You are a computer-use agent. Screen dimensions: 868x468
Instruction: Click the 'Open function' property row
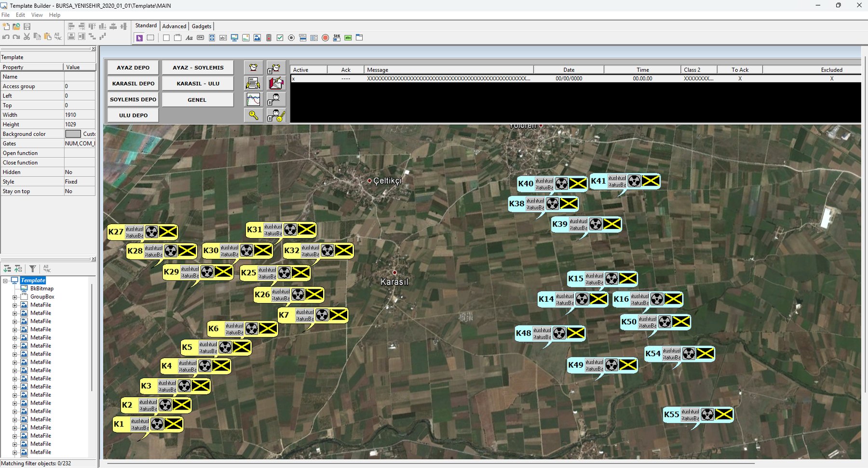pos(48,153)
